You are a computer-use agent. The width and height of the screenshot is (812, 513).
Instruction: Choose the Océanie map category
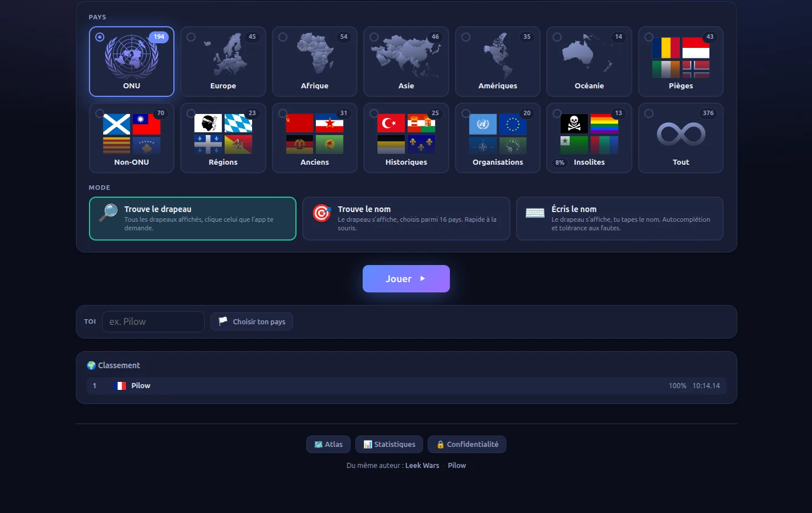click(589, 62)
